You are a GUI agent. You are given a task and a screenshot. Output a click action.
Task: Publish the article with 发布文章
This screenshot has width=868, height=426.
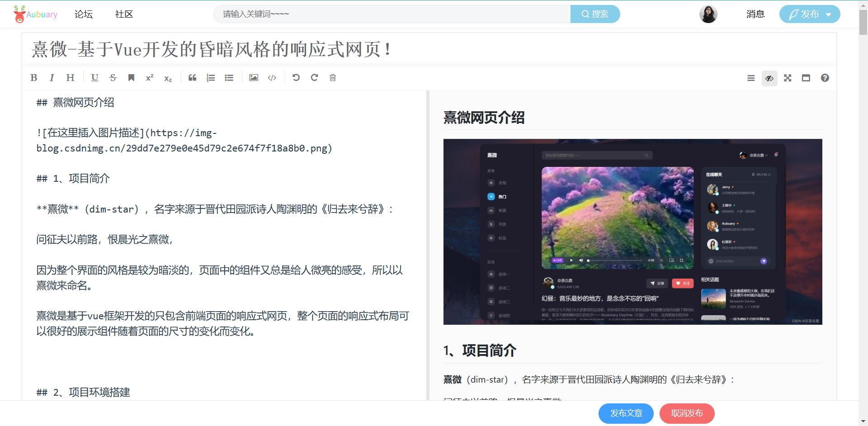(626, 413)
